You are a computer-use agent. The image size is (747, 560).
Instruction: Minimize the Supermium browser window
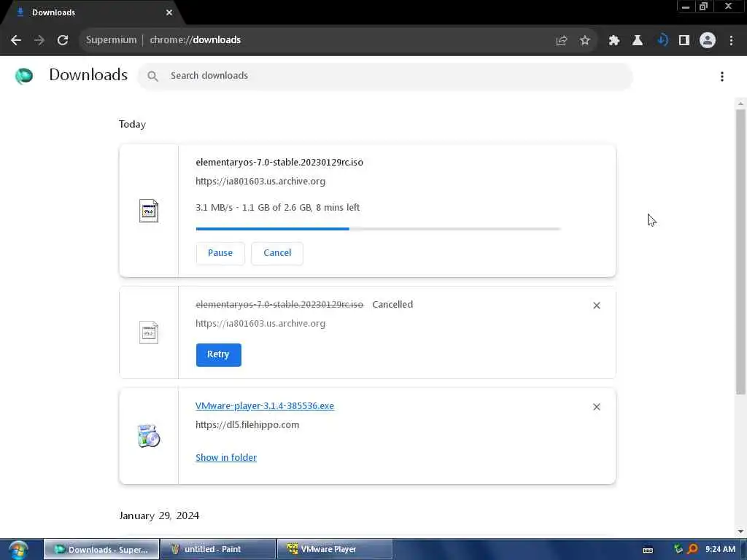click(686, 7)
